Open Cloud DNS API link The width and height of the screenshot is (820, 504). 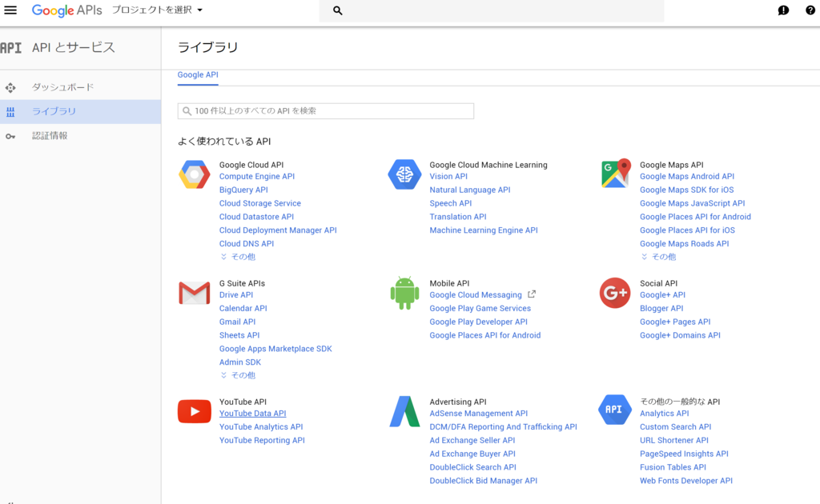247,244
